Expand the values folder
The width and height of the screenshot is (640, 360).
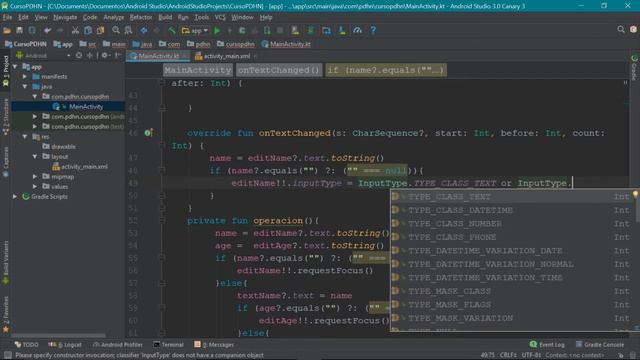pos(35,187)
